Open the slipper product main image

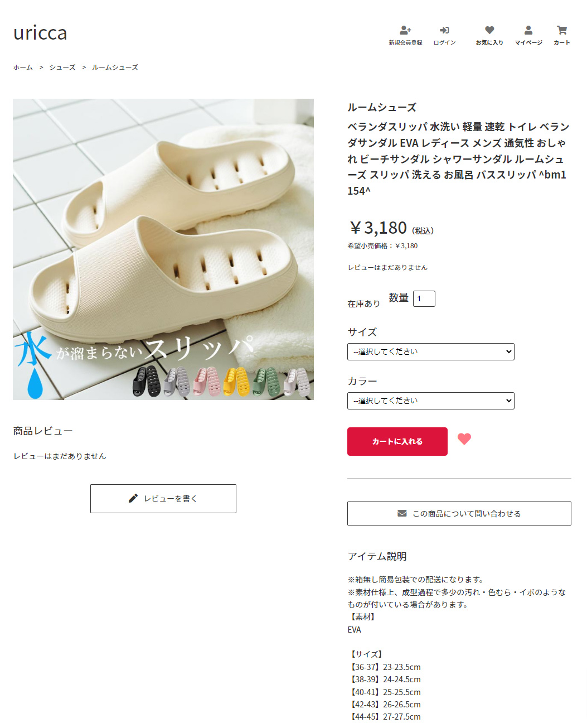(x=163, y=249)
